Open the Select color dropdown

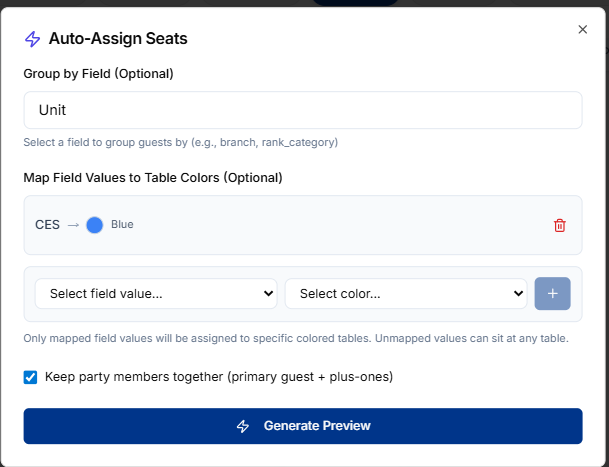click(406, 294)
